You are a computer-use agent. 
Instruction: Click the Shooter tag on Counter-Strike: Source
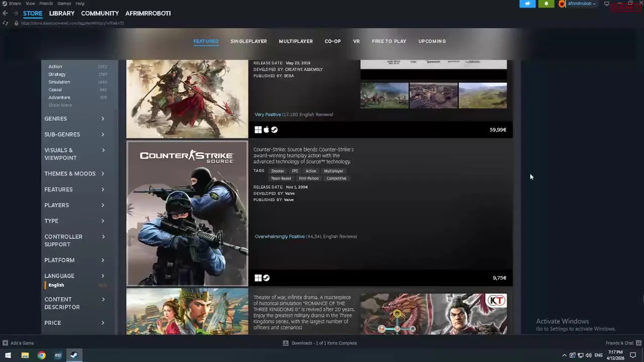[278, 171]
